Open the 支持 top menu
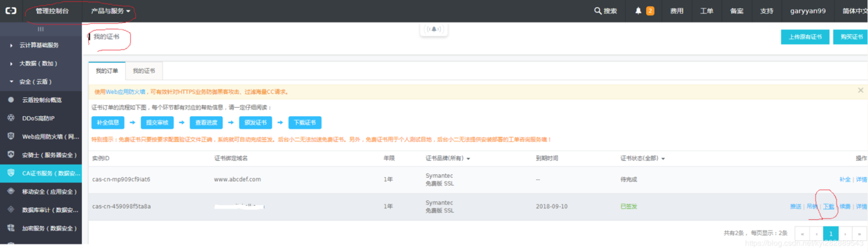 [x=766, y=11]
